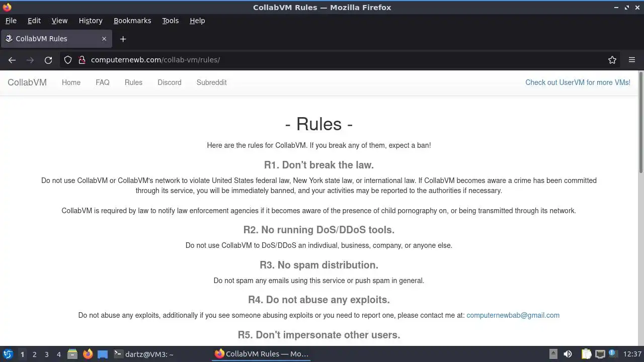Open a new tab with plus button
Viewport: 644px width, 362px height.
click(x=123, y=39)
